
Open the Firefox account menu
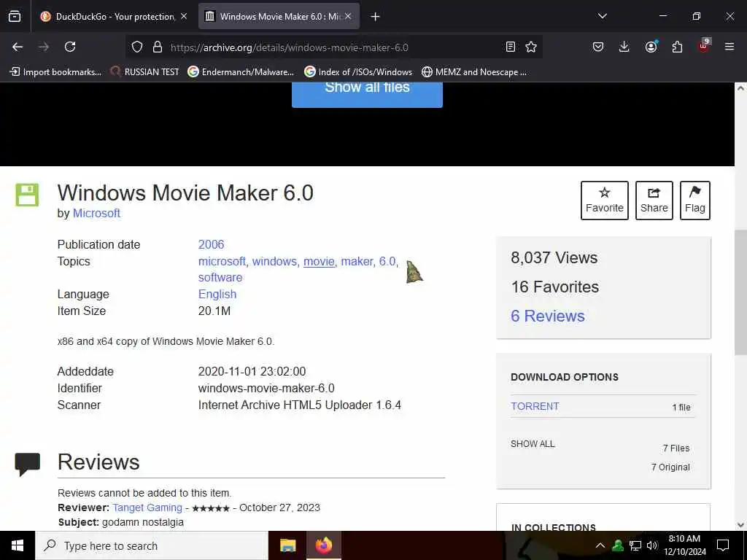(x=651, y=47)
